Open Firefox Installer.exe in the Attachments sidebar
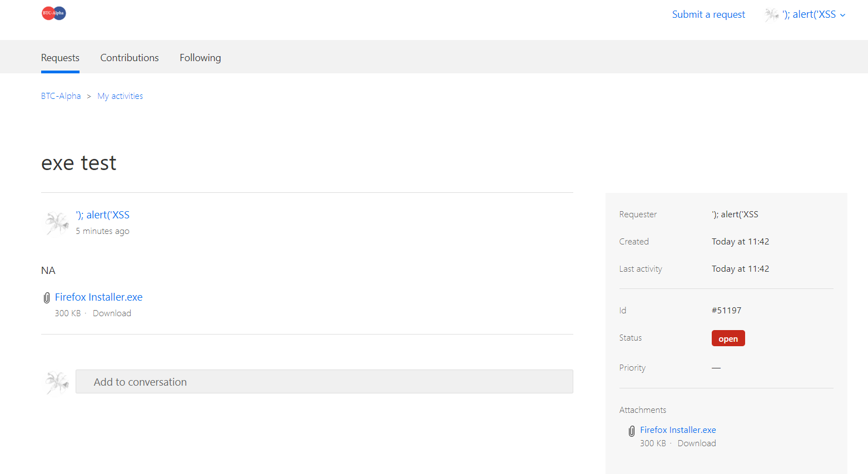Image resolution: width=868 pixels, height=474 pixels. 678,430
